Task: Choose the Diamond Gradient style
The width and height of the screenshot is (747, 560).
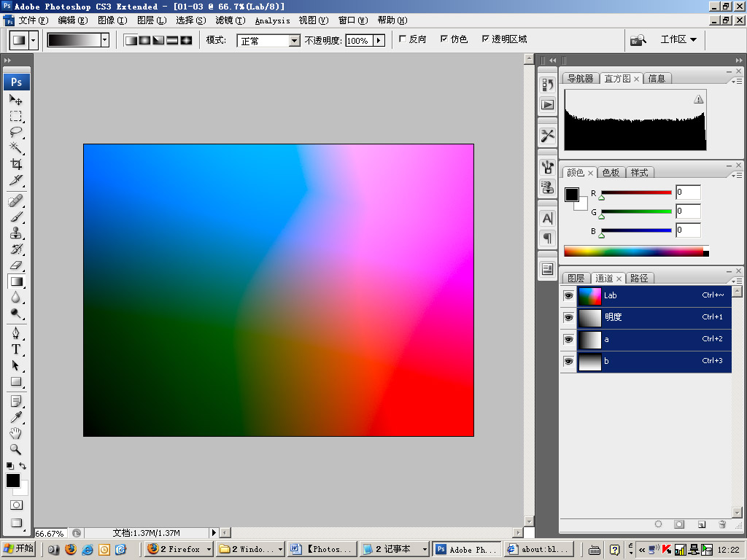Action: [186, 40]
